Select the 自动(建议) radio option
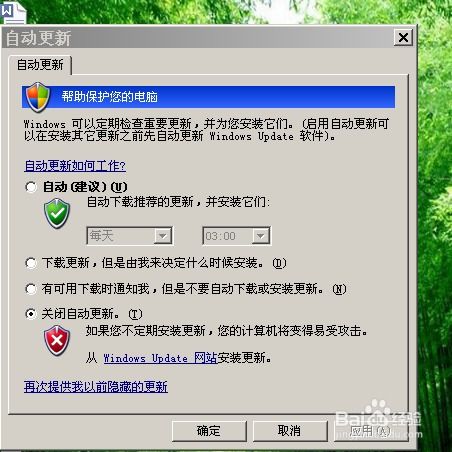The width and height of the screenshot is (452, 452). (x=31, y=187)
